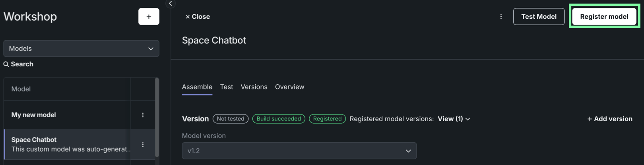Click Add version link
The height and width of the screenshot is (165, 644).
tap(609, 119)
